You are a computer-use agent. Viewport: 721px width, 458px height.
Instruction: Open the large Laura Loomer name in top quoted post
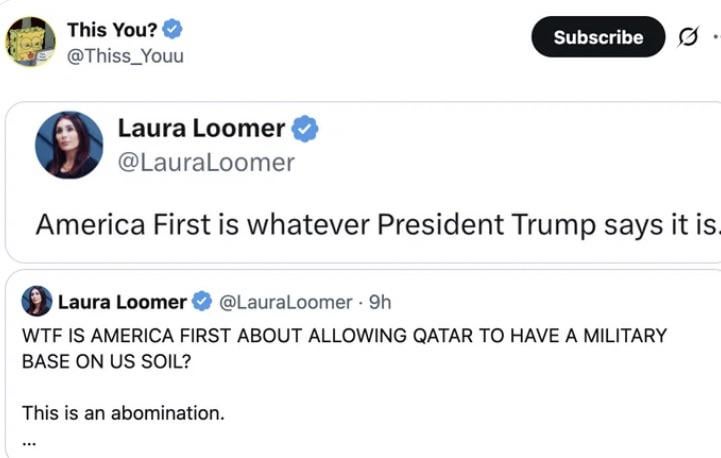202,128
